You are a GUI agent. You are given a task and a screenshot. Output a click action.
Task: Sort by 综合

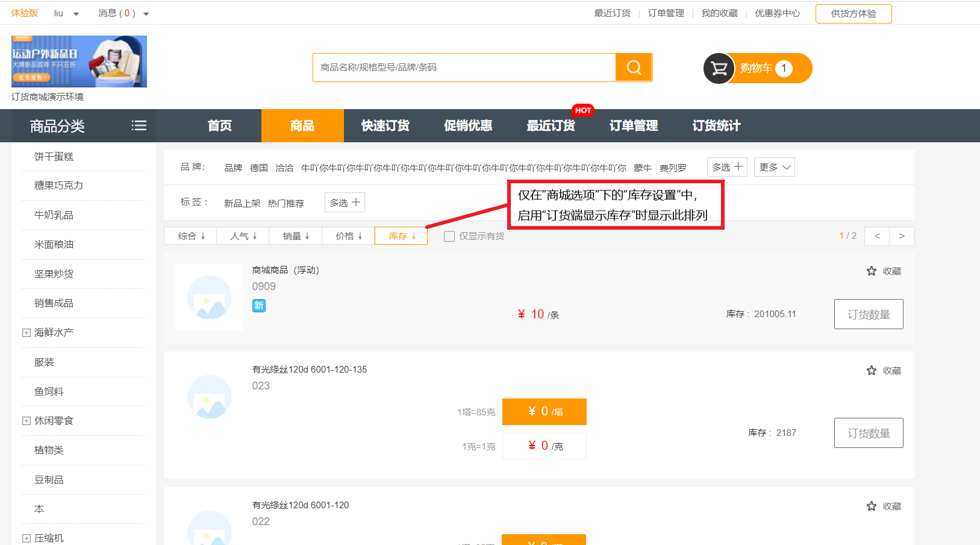pyautogui.click(x=191, y=236)
